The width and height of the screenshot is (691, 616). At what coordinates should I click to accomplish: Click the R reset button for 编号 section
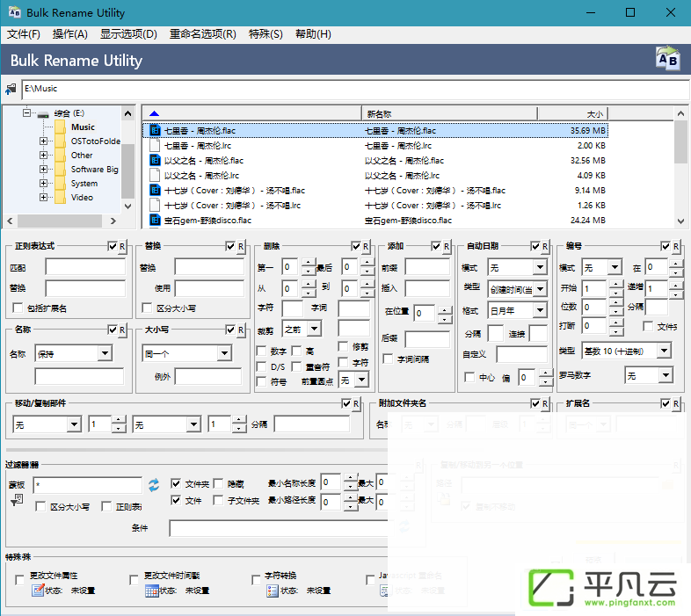click(675, 246)
